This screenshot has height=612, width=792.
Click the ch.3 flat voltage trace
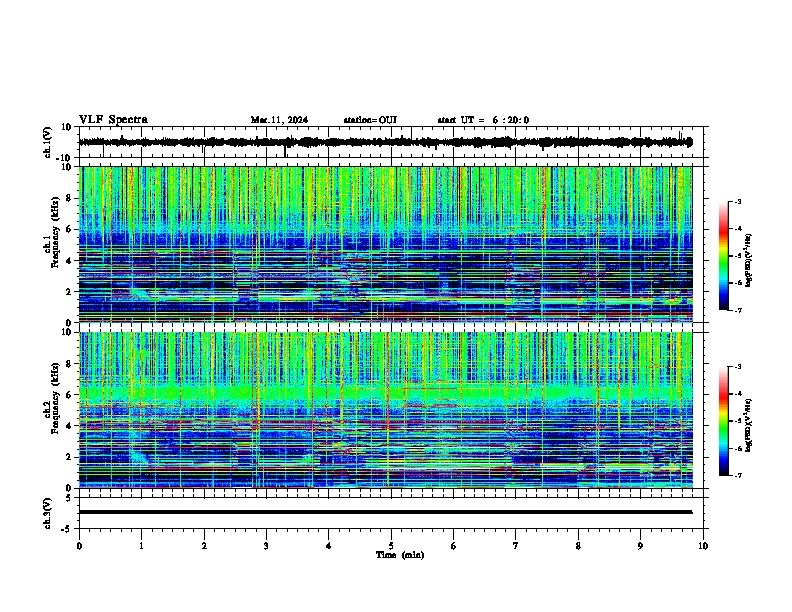pyautogui.click(x=385, y=512)
